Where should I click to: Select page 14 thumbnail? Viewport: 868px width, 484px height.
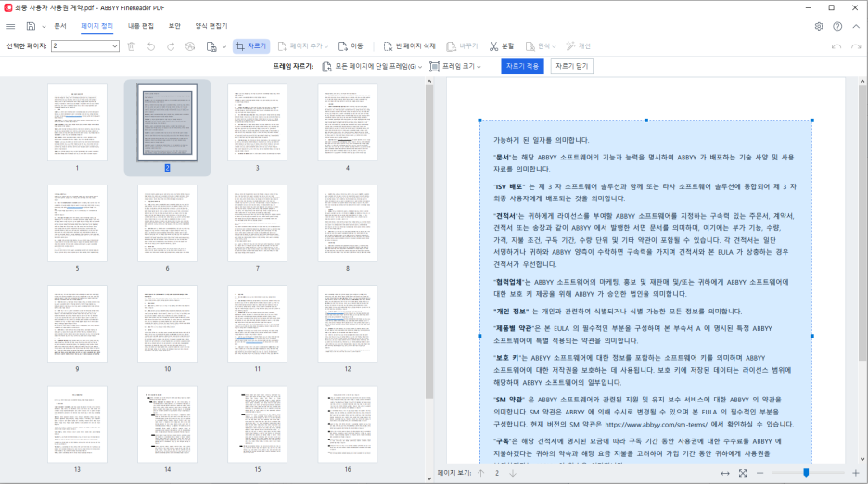point(167,424)
